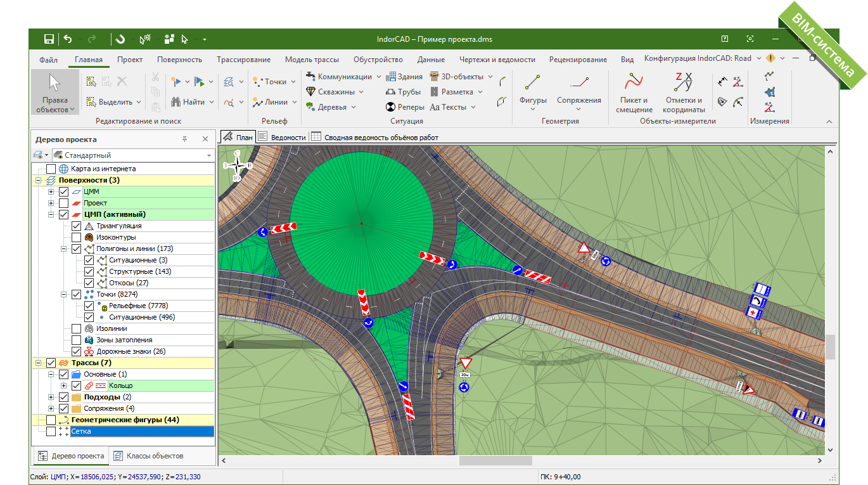Open the Фигуры geometry tool
The image size is (868, 485).
point(533,82)
